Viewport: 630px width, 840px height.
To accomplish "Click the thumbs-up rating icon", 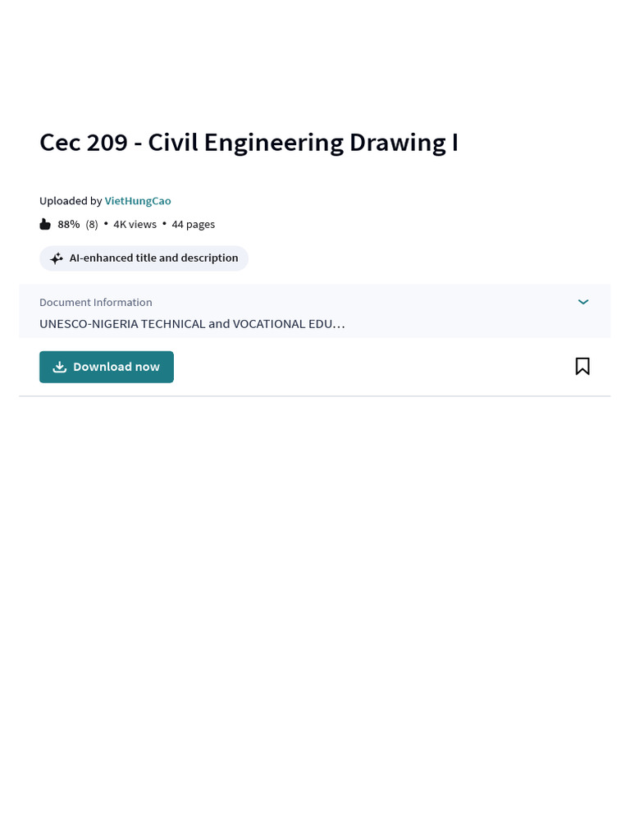I will (x=45, y=225).
